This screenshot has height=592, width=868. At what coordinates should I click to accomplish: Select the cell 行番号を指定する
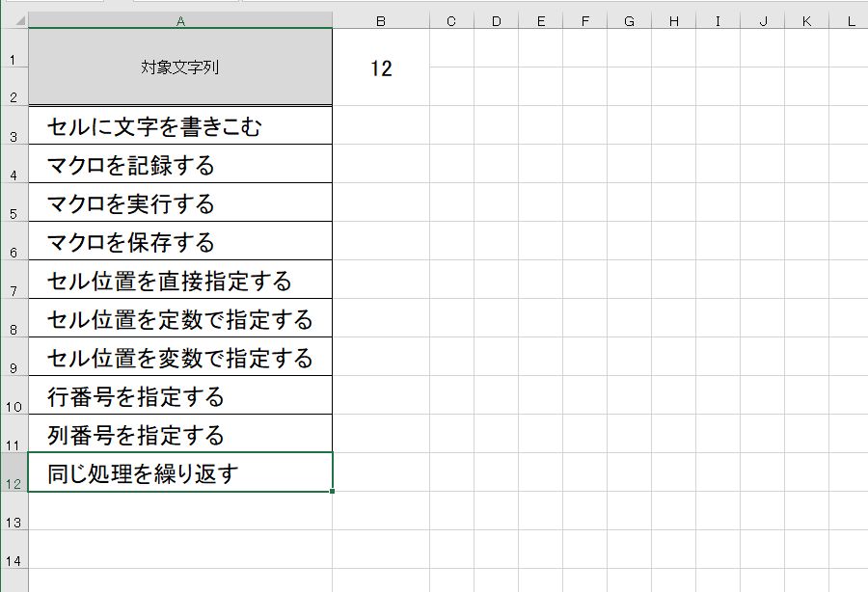pyautogui.click(x=180, y=395)
